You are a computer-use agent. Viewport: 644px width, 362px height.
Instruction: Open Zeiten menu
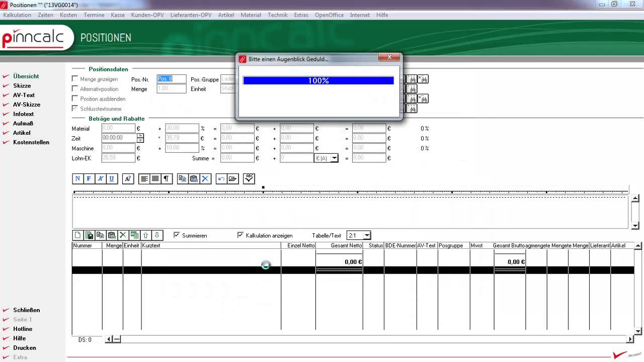pos(45,15)
